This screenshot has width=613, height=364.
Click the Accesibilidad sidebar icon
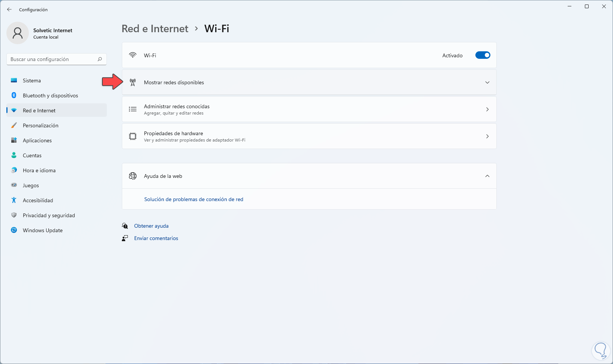pos(14,200)
